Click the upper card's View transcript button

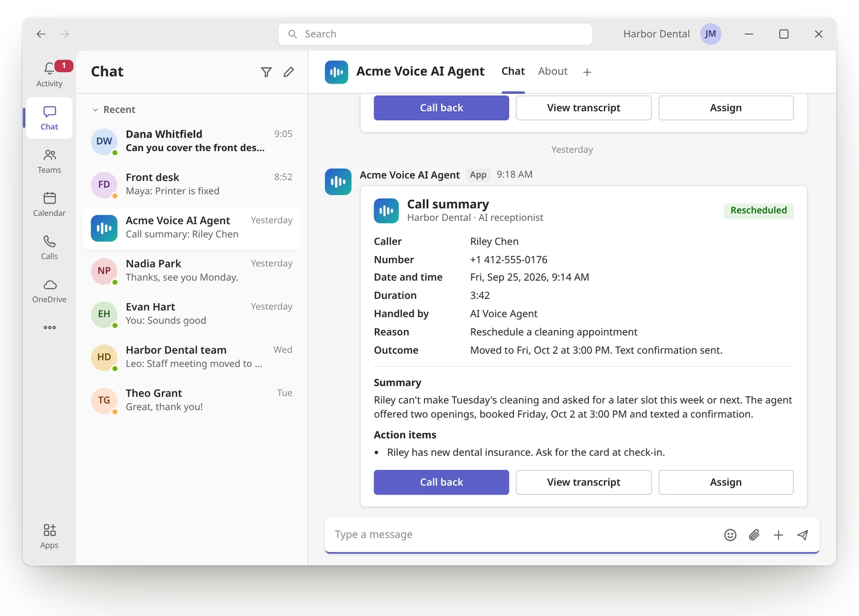coord(584,108)
